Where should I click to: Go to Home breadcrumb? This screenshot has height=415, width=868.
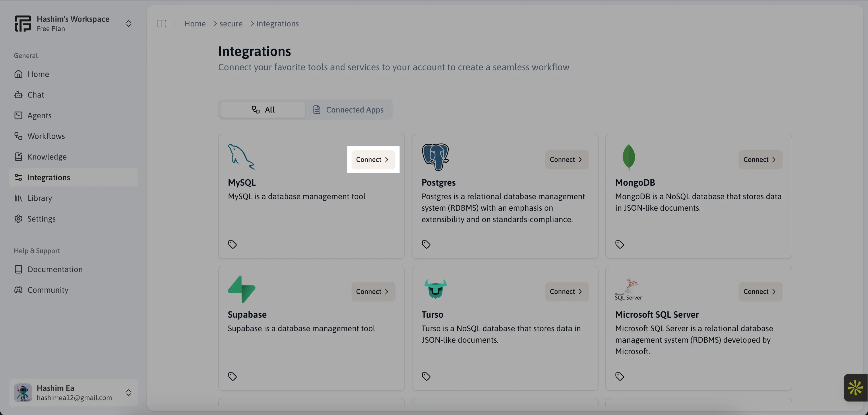coord(195,24)
